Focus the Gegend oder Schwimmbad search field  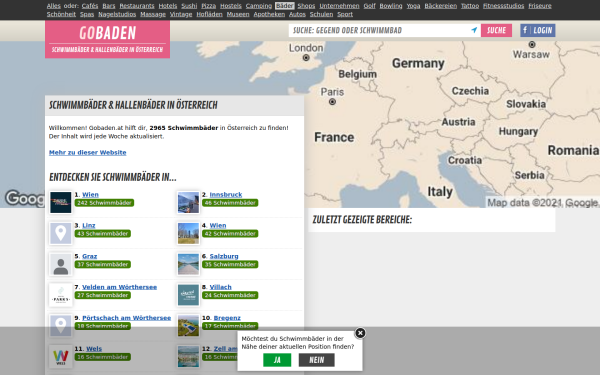tap(380, 30)
